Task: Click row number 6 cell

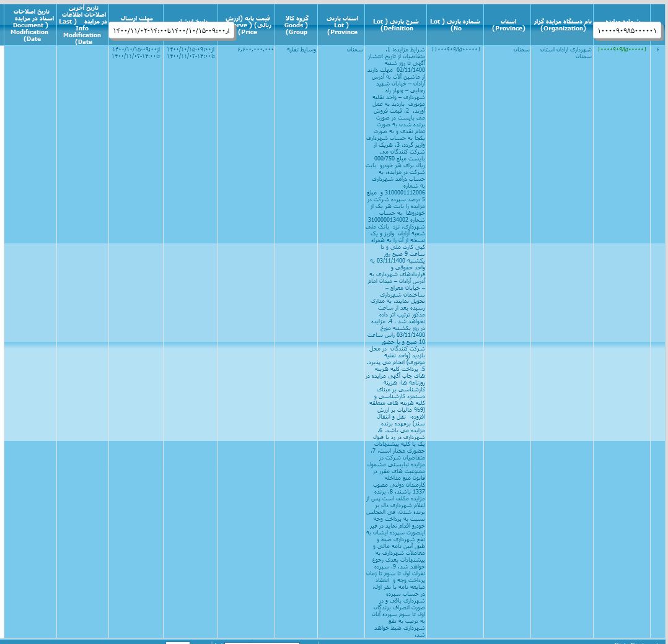Action: [x=657, y=49]
